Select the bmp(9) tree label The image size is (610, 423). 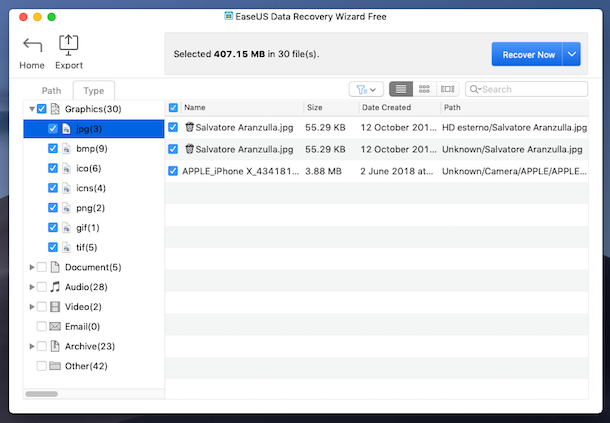pyautogui.click(x=92, y=149)
